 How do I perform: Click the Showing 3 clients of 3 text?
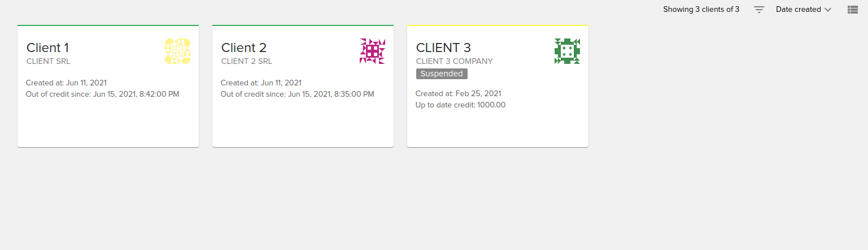point(701,10)
